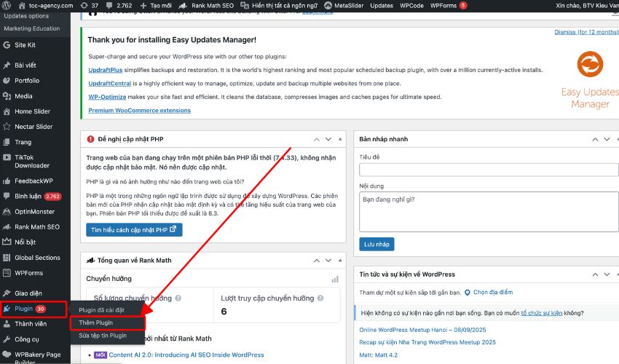Open Rank Math SEO in admin bar
619x364 pixels.
coord(206,6)
